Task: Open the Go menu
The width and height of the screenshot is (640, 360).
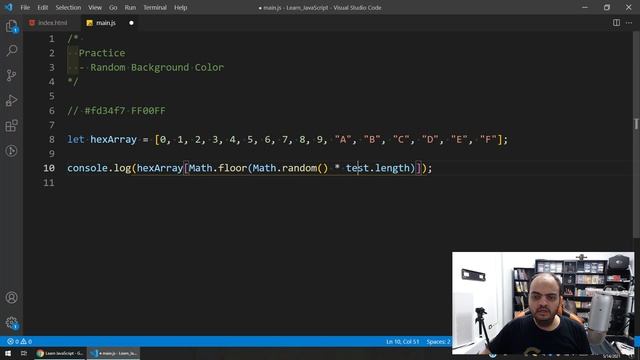Action: 113,7
